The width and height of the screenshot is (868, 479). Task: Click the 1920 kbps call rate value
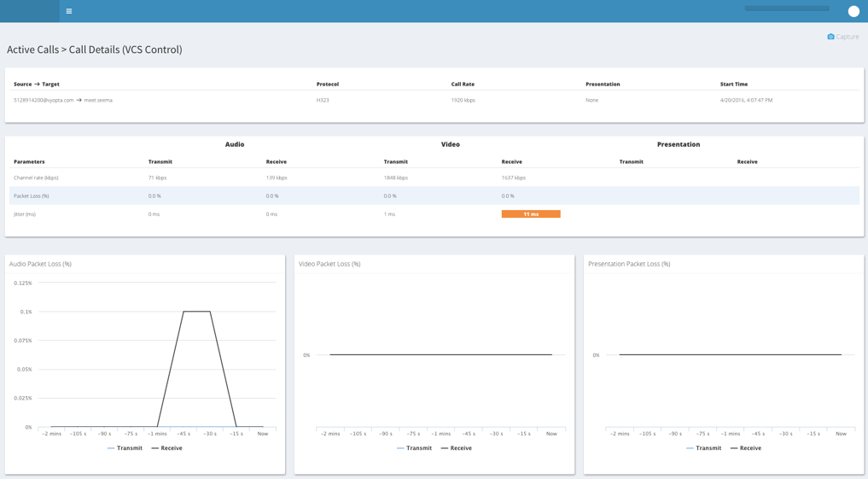point(463,100)
